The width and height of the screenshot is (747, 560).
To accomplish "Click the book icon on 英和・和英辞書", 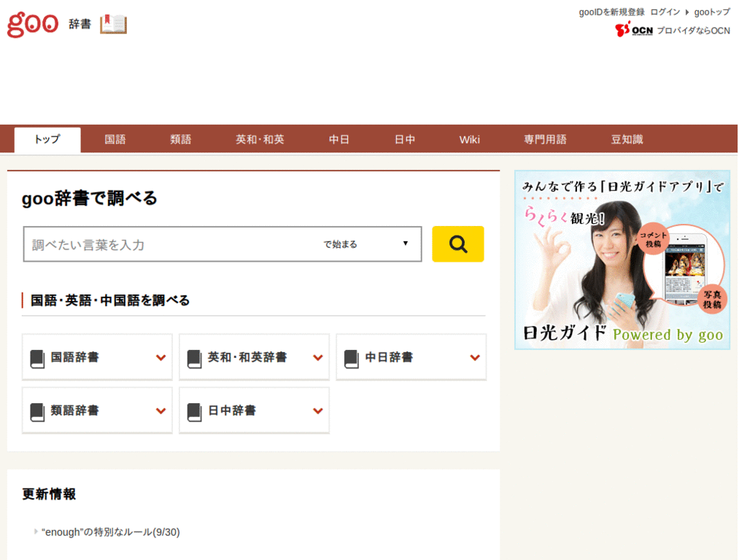I will 193,357.
